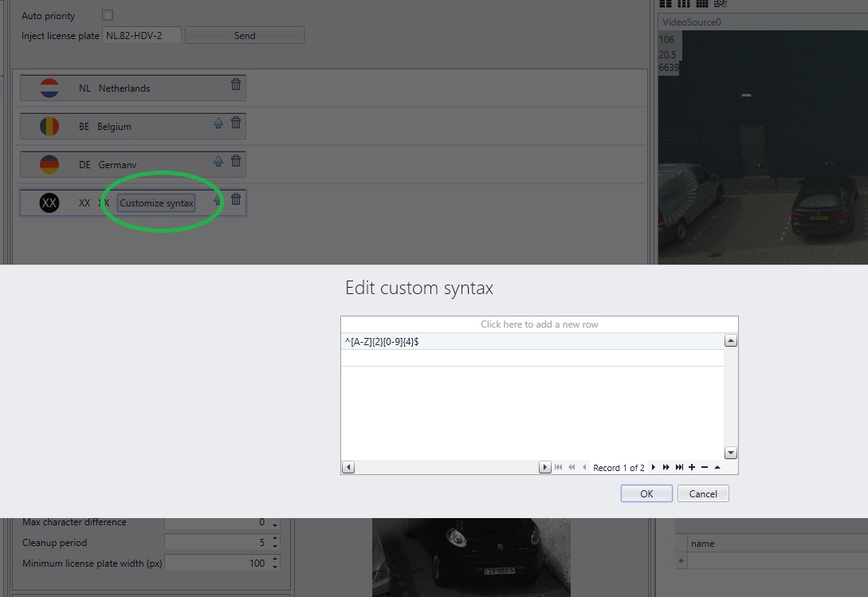
Task: Increase the Cleanup period value
Action: (x=275, y=539)
